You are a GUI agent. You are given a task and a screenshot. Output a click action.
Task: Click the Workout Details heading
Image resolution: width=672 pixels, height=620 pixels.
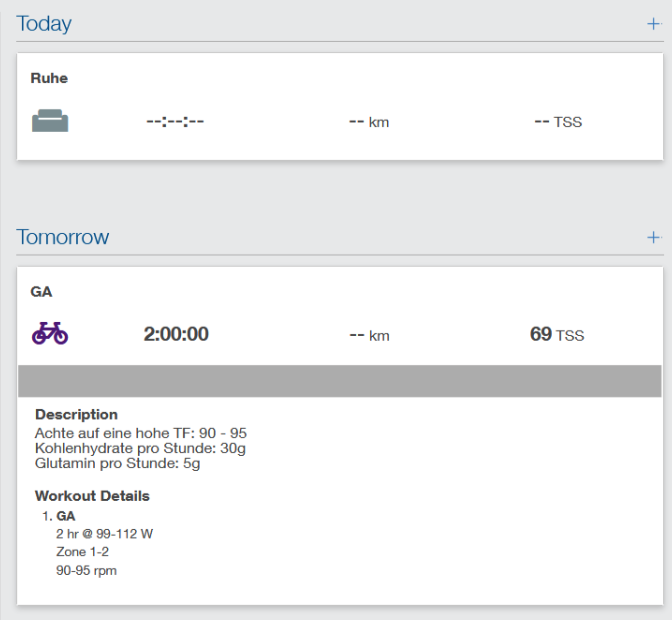(92, 496)
